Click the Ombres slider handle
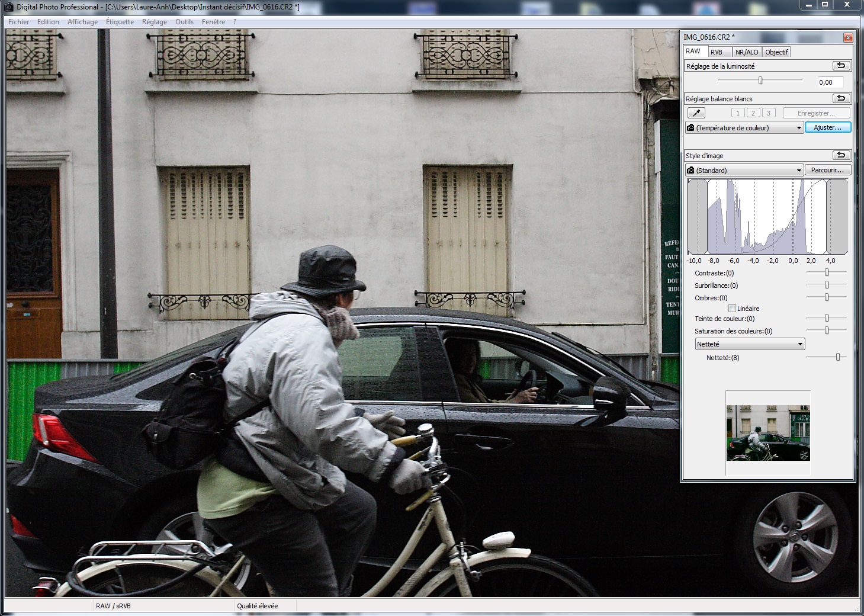 [x=827, y=297]
